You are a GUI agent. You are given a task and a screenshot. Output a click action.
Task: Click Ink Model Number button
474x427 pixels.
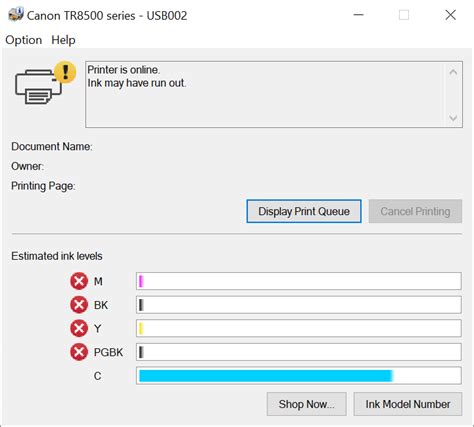point(408,404)
